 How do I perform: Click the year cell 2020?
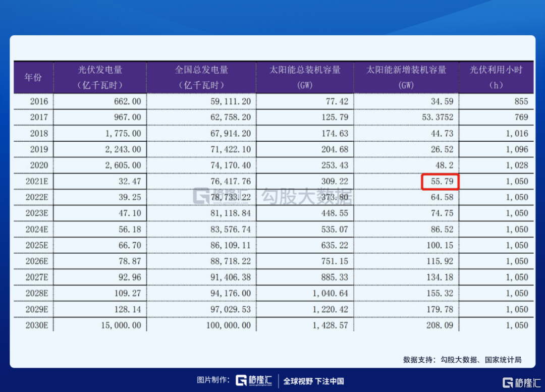[x=39, y=165]
